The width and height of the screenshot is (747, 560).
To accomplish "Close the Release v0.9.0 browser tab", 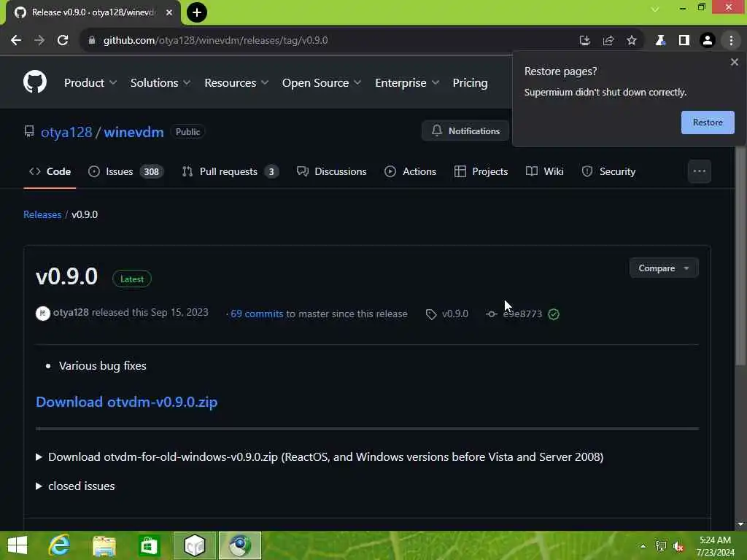I will click(x=169, y=12).
